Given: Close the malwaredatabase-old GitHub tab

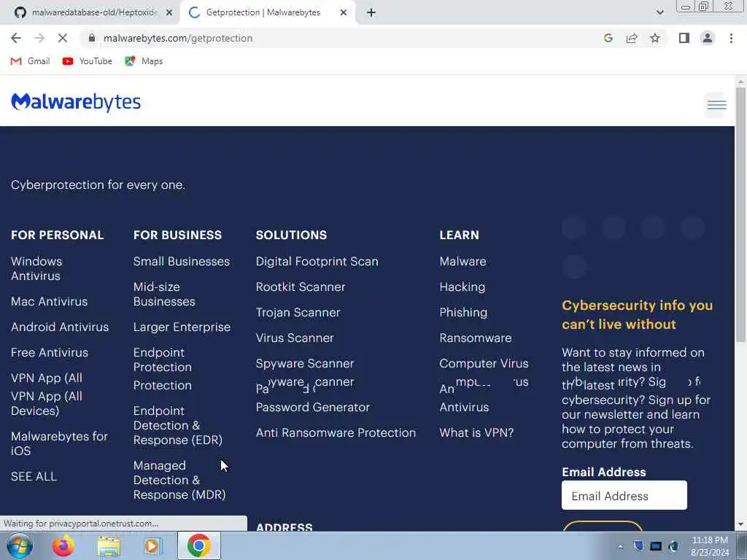Looking at the screenshot, I should (169, 13).
